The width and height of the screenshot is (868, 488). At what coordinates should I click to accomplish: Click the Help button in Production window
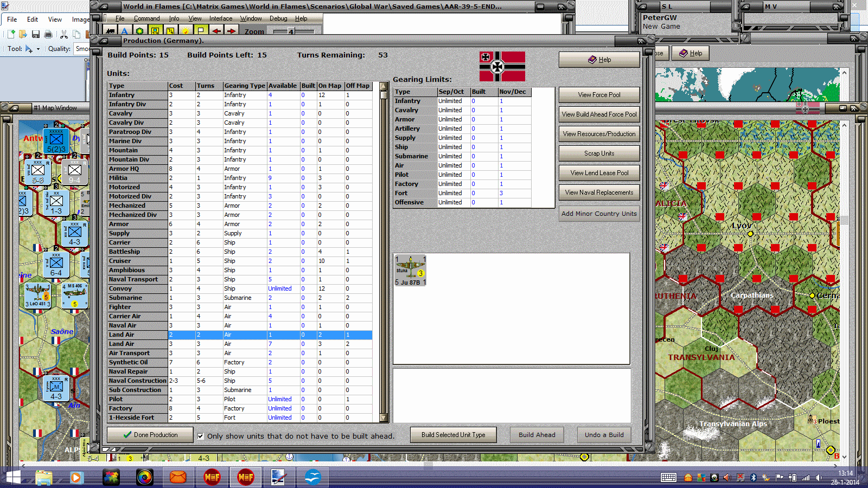click(x=599, y=60)
